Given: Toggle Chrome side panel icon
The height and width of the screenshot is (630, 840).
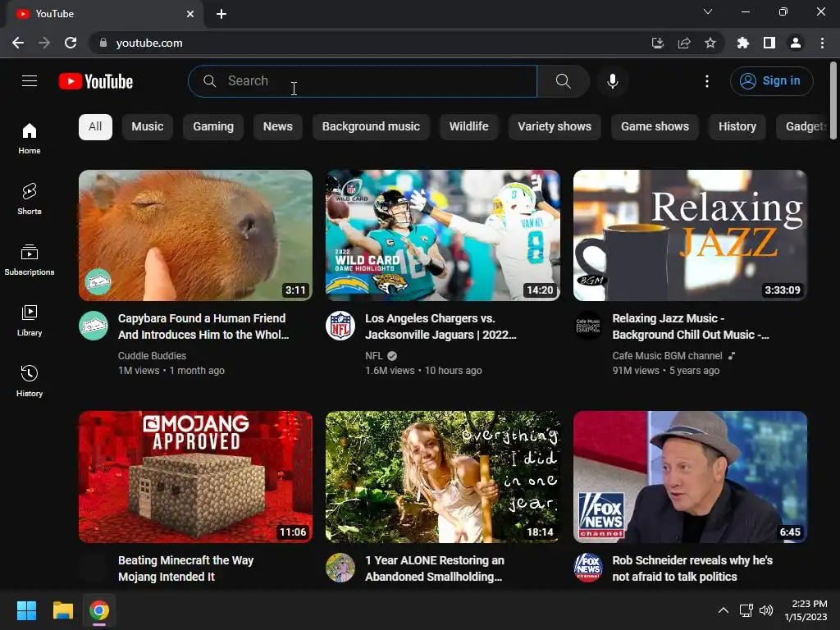Looking at the screenshot, I should (x=769, y=43).
